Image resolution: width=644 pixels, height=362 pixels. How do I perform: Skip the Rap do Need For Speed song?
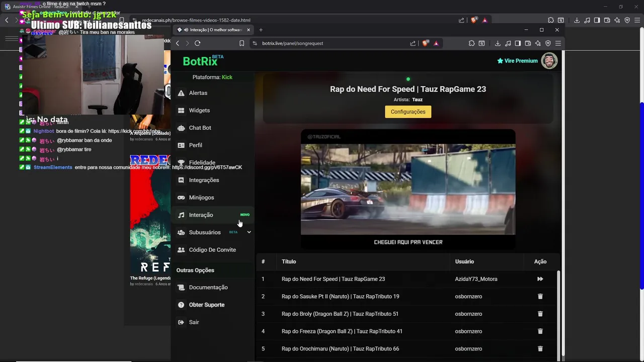coord(540,279)
